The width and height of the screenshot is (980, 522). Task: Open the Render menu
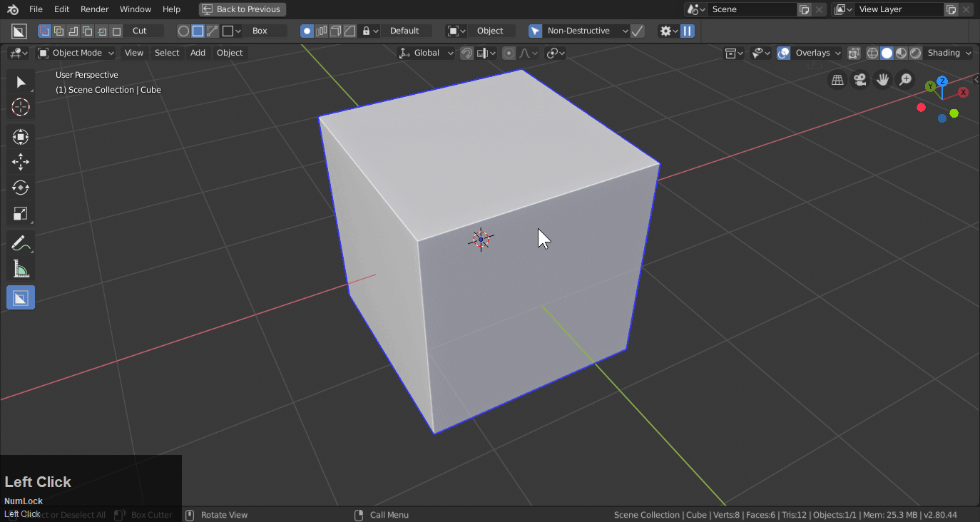[94, 9]
